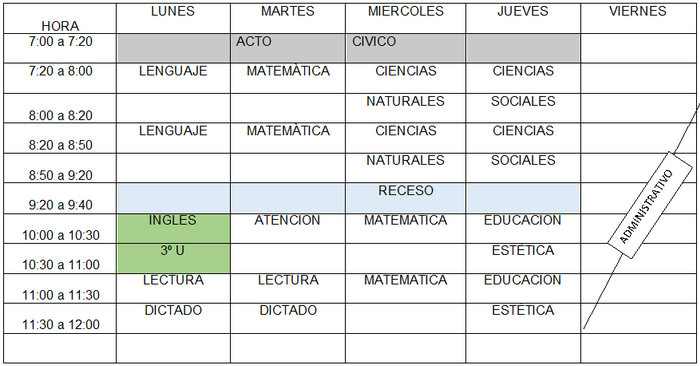Click the ACTO cell in gray row
The width and height of the screenshot is (700, 366).
click(288, 48)
